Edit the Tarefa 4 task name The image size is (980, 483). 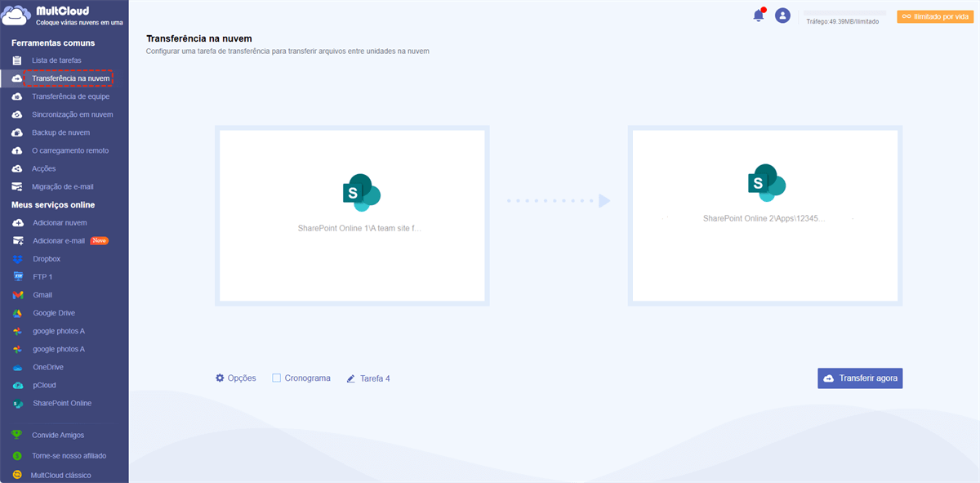375,378
